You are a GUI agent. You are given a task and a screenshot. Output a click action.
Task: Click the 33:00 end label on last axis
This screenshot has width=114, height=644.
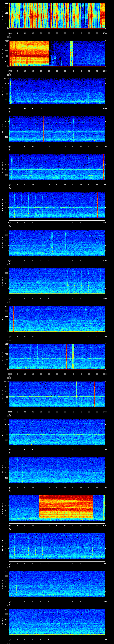tap(105, 639)
